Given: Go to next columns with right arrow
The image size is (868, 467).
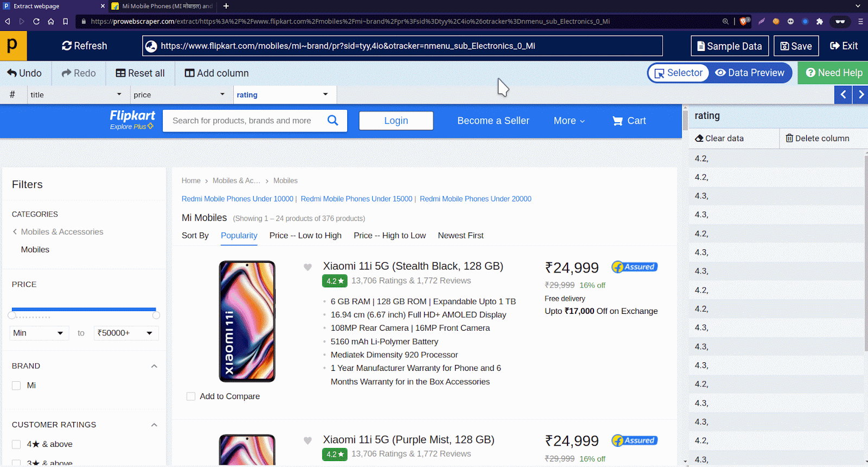Looking at the screenshot, I should pos(860,94).
